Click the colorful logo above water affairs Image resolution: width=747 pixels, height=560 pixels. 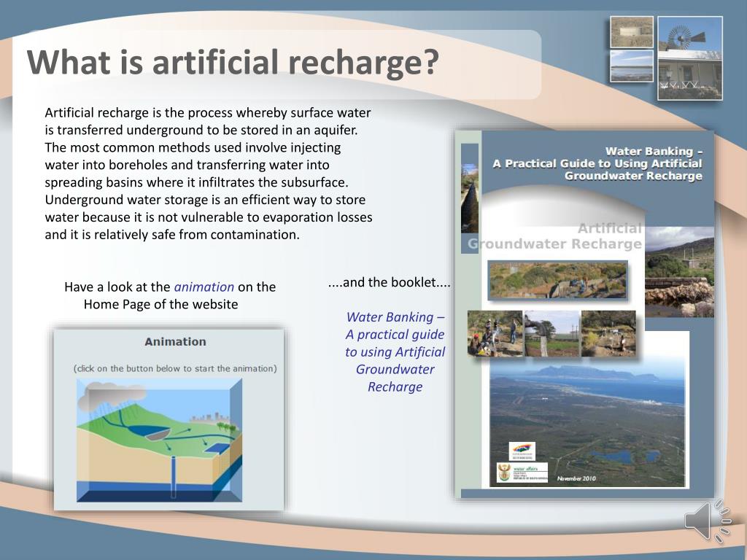pos(522,451)
